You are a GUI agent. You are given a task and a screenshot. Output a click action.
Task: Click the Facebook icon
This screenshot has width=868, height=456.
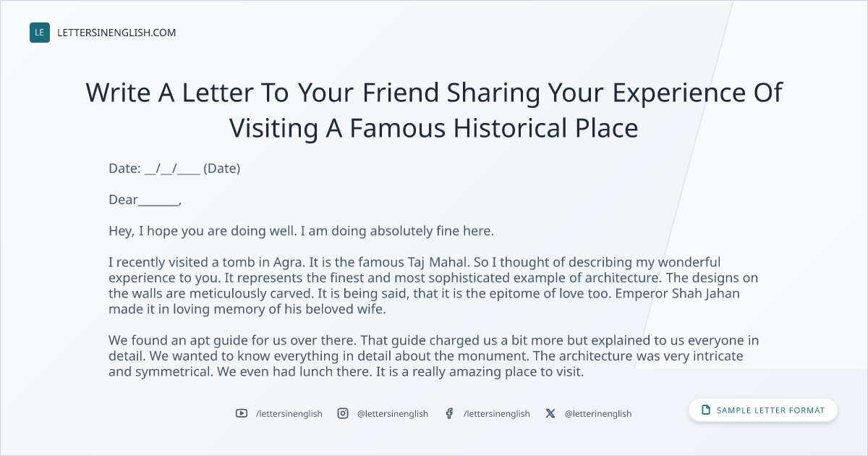click(x=449, y=413)
